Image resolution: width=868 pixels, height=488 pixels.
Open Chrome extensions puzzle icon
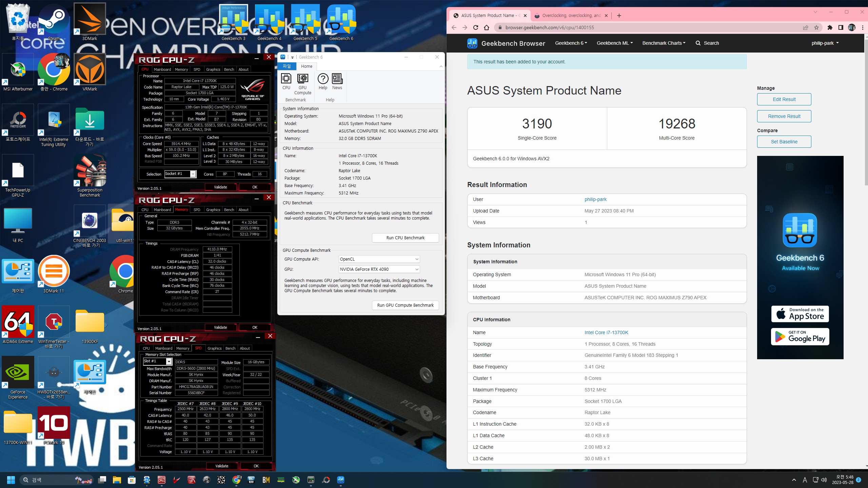tap(830, 28)
